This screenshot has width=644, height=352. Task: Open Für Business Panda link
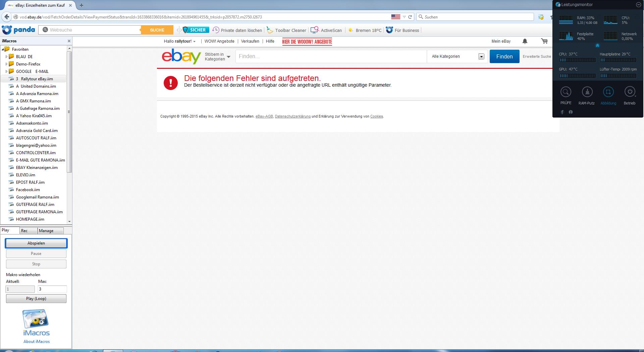[402, 30]
